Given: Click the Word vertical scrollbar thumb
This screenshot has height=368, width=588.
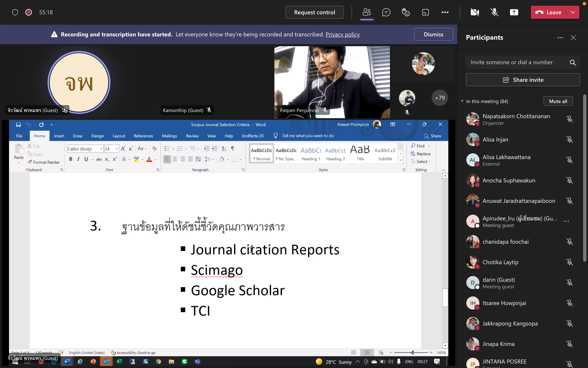Looking at the screenshot, I should tap(445, 297).
